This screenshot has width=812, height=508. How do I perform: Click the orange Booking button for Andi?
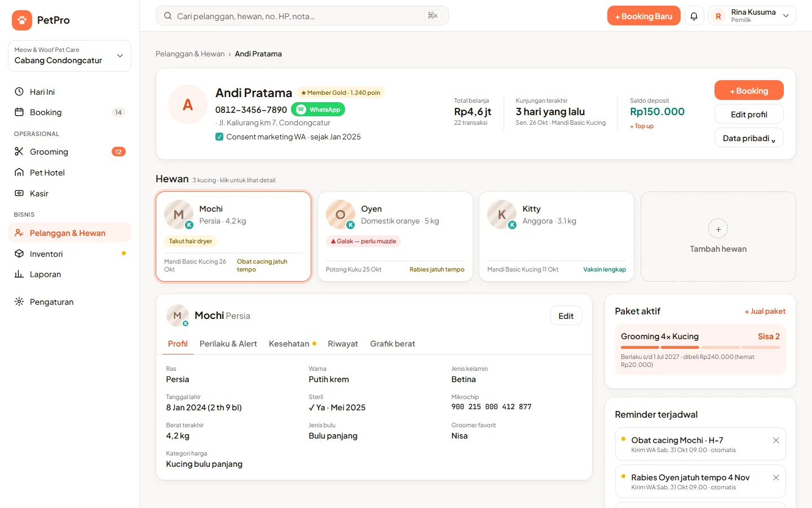tap(749, 90)
